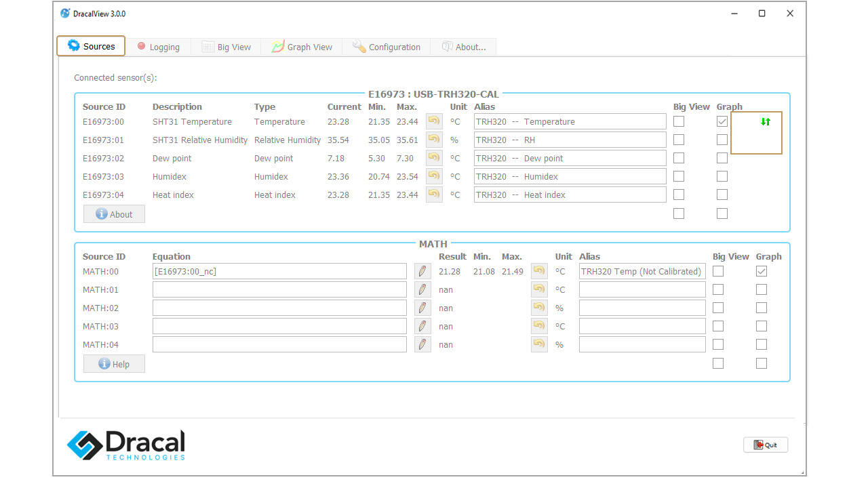Reset min/max for E16973:04 Heat index
This screenshot has width=868, height=488.
coord(434,195)
